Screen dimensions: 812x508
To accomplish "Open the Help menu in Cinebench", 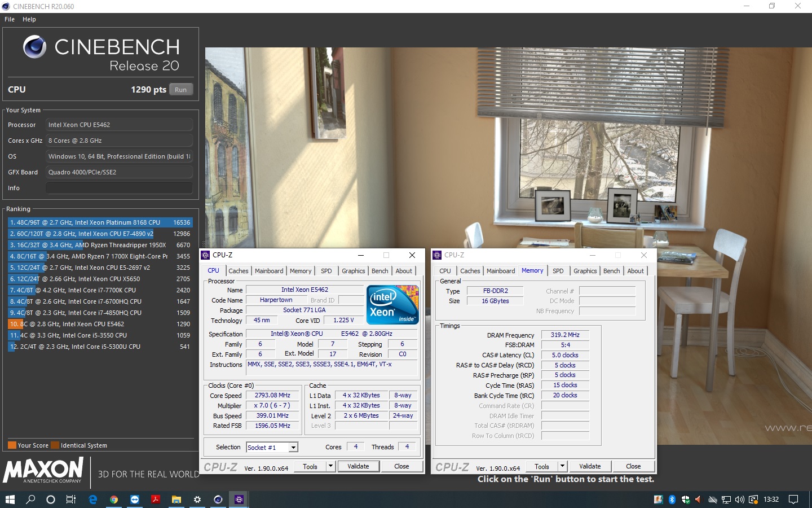I will [x=29, y=19].
